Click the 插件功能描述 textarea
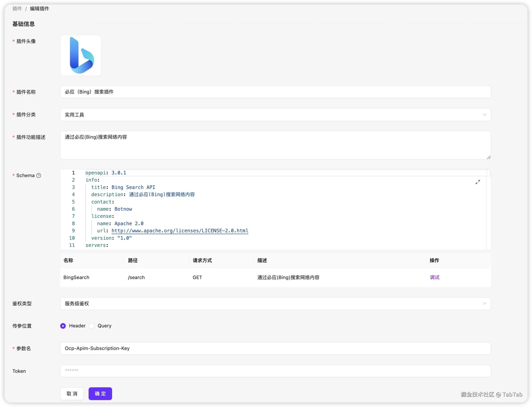 pyautogui.click(x=275, y=145)
